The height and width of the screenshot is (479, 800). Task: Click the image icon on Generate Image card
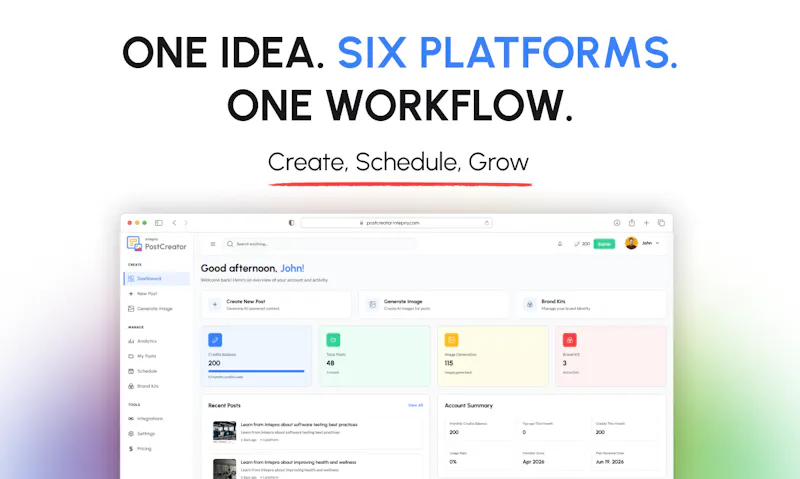[372, 305]
